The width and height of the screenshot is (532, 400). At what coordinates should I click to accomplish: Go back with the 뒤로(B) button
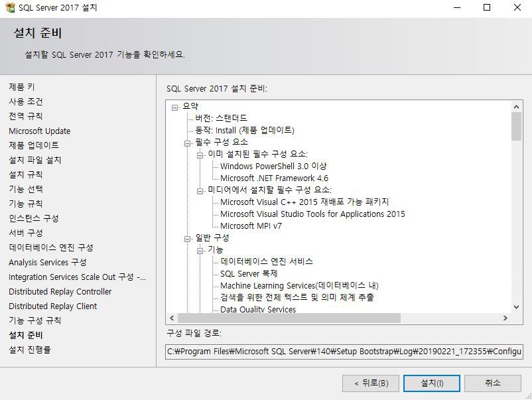[371, 383]
